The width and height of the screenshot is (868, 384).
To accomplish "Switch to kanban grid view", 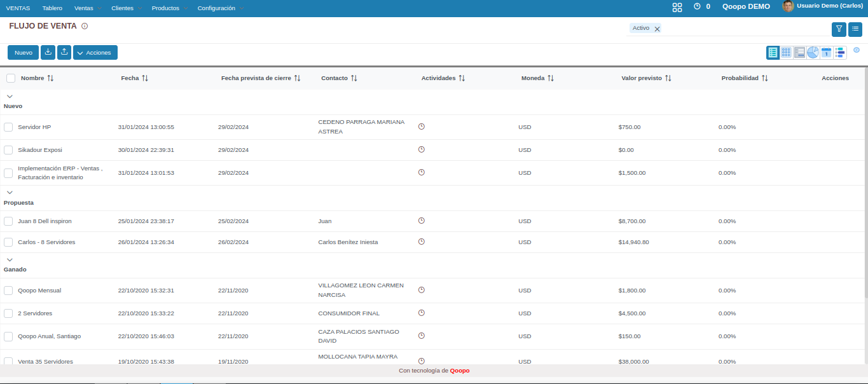I will (787, 53).
